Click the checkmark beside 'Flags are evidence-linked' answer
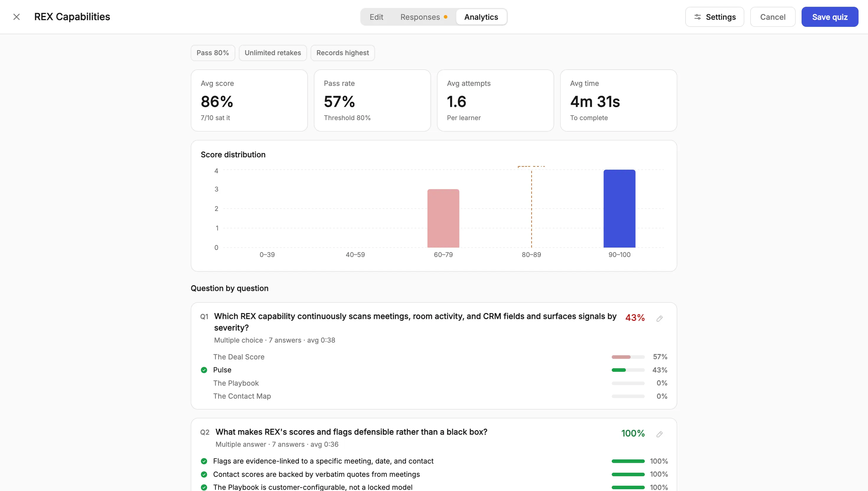 [x=204, y=461]
